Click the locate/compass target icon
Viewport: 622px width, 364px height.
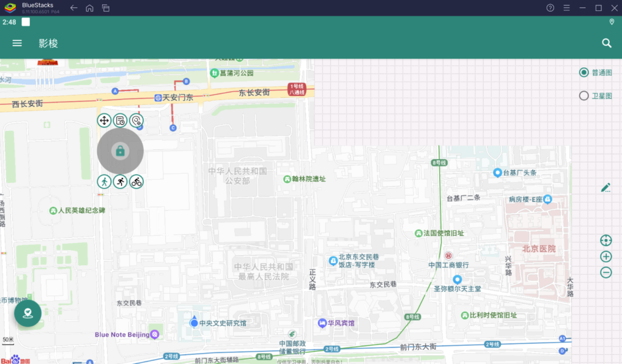pyautogui.click(x=606, y=240)
